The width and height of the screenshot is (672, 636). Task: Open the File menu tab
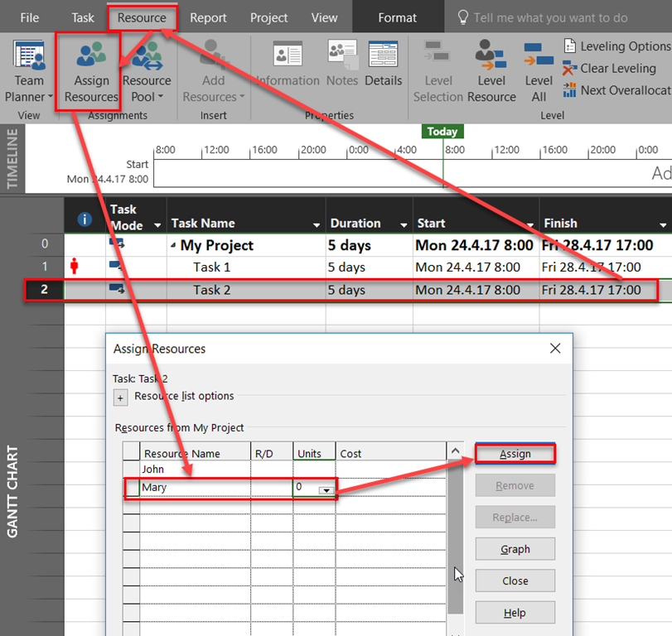[29, 17]
